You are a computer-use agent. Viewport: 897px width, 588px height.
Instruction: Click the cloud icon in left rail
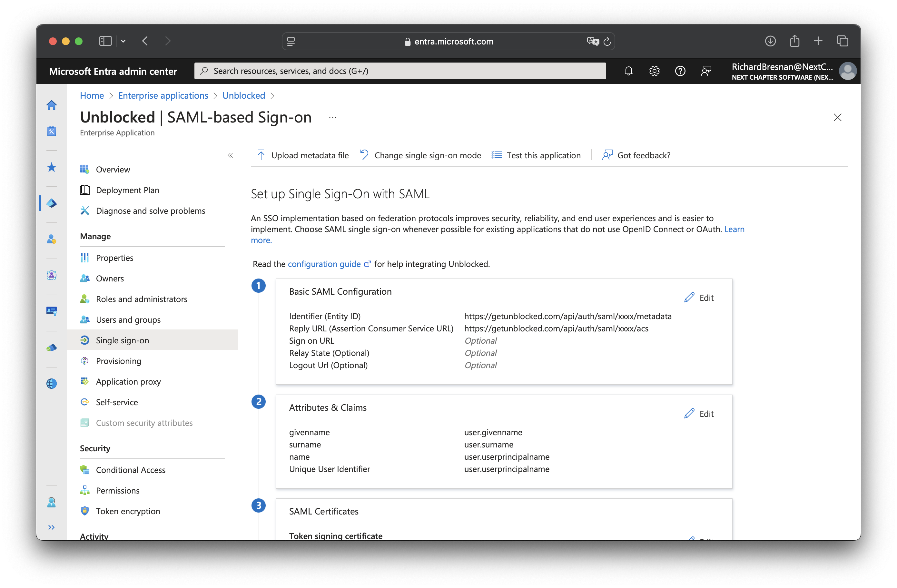[x=52, y=348]
